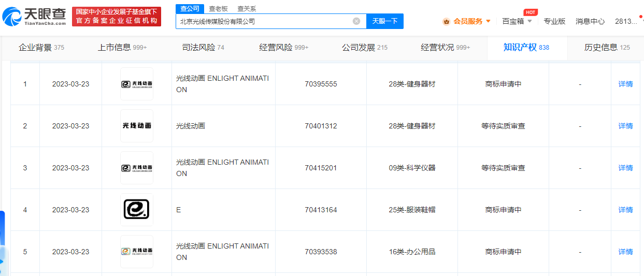
Task: Open the 消息中心 link
Action: click(590, 21)
